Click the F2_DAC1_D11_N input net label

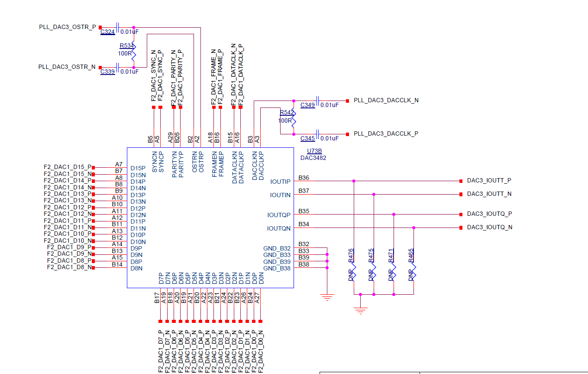[68, 227]
